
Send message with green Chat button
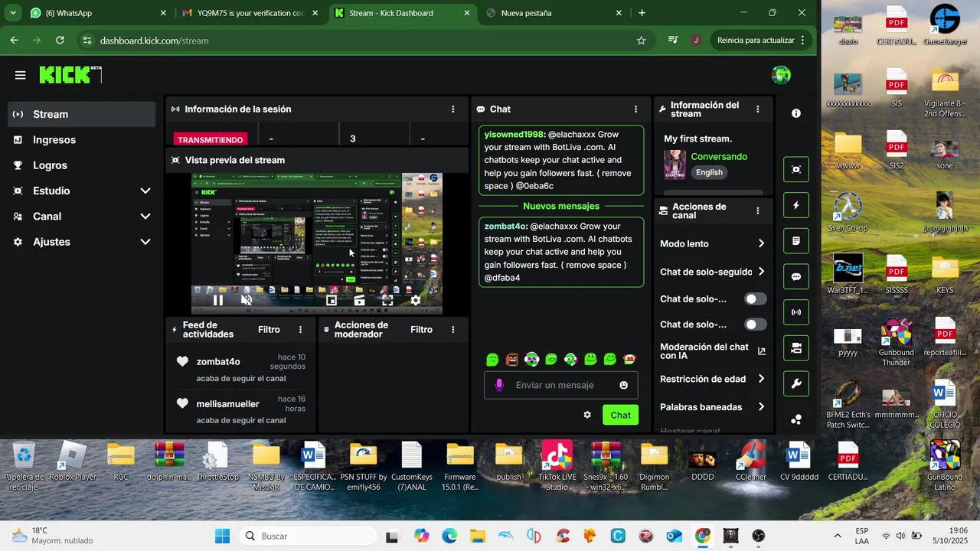coord(620,415)
